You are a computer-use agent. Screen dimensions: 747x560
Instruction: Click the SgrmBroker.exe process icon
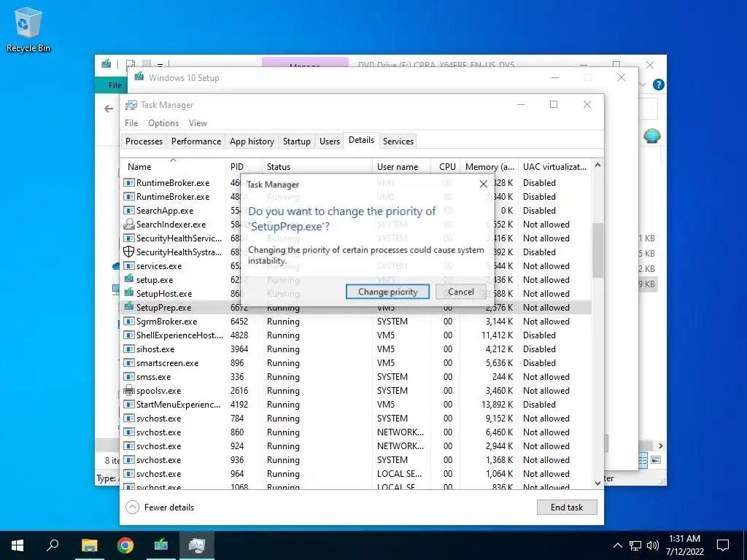point(128,321)
